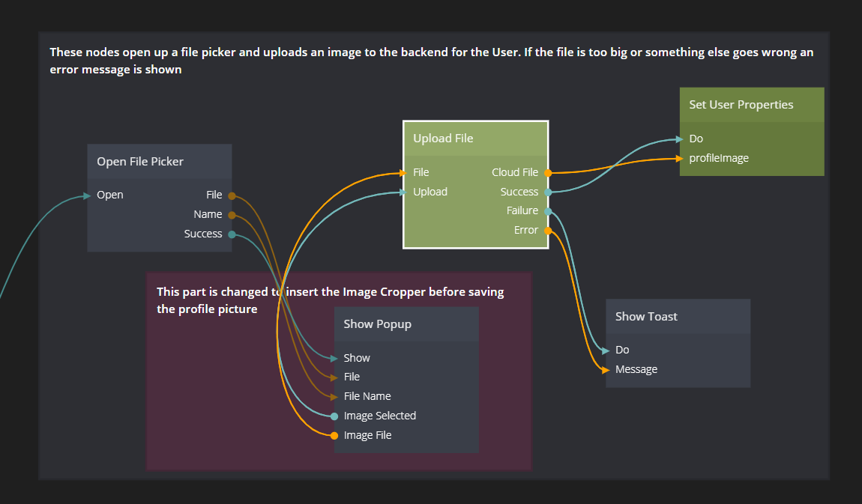Click the Name output dot on Open File Picker

click(x=232, y=215)
